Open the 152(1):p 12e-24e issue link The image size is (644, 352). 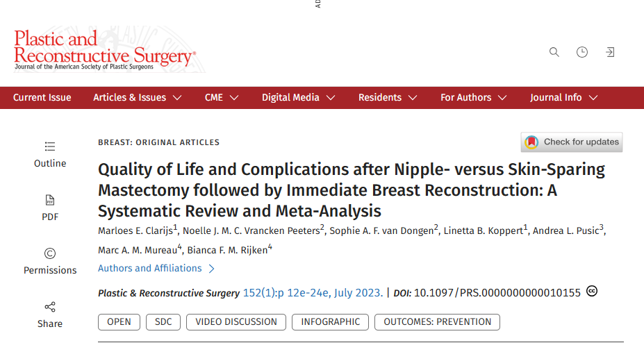pos(313,293)
